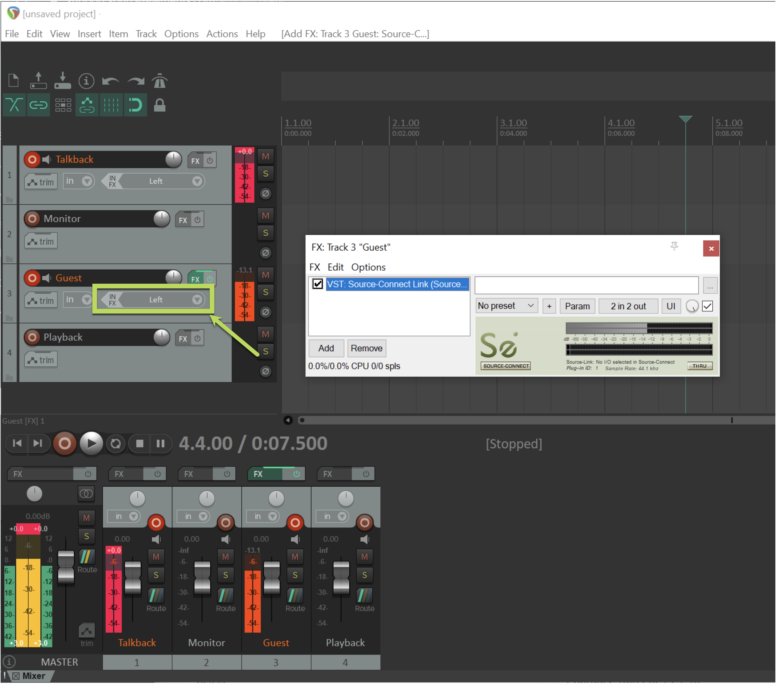784x686 pixels.
Task: Arm record on the Monitor track
Action: (32, 219)
